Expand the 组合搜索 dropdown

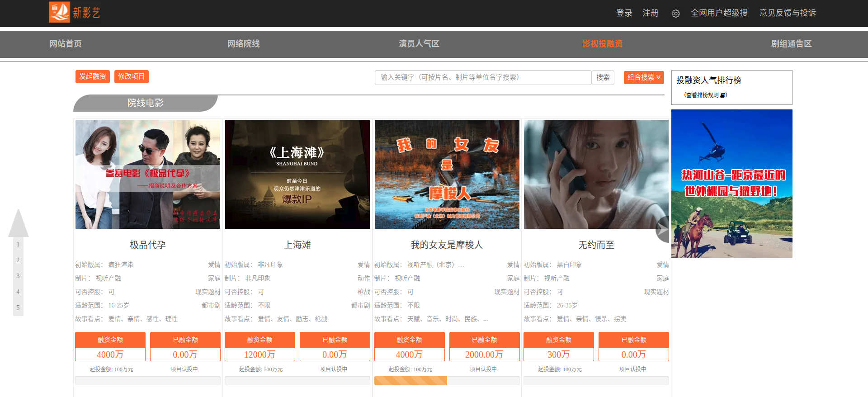643,77
